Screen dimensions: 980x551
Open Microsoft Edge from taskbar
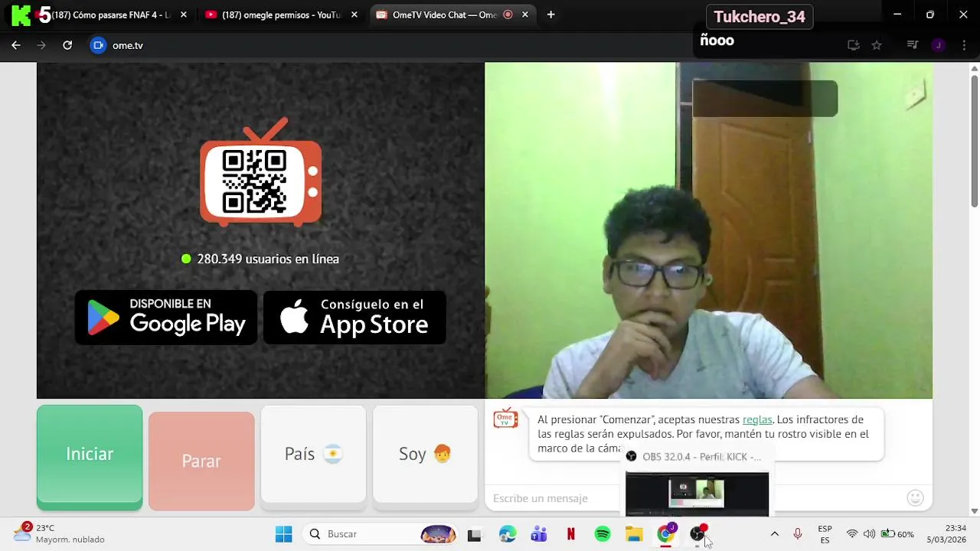pos(507,534)
